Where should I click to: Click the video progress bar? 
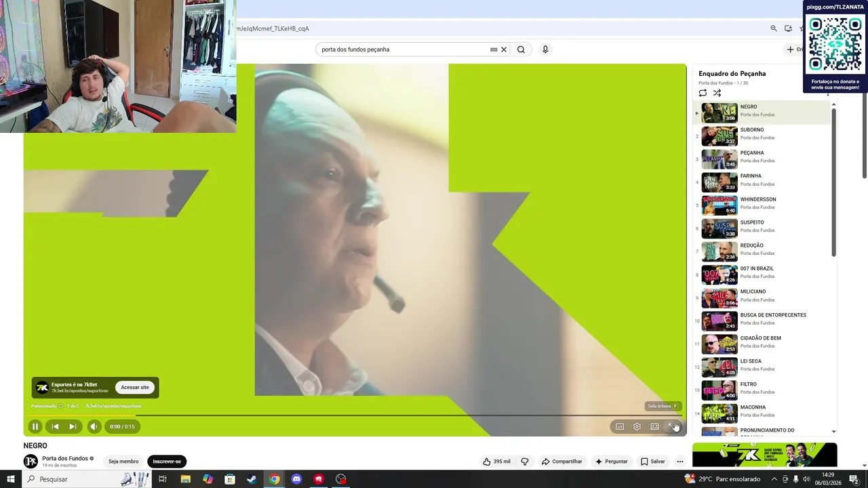[x=355, y=415]
